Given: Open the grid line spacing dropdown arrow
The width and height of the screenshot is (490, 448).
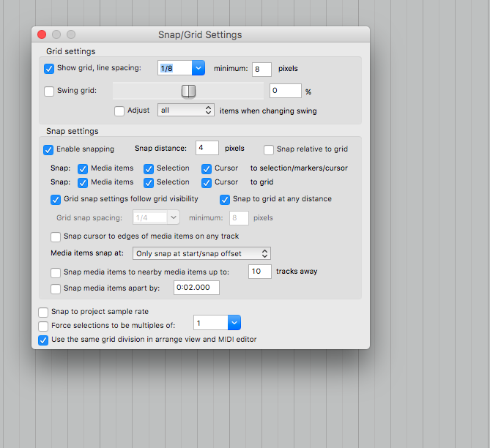Looking at the screenshot, I should point(198,68).
